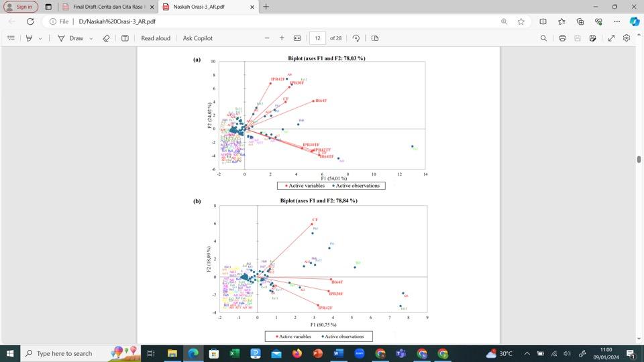Open Microsoft Store from taskbar

tap(213, 353)
